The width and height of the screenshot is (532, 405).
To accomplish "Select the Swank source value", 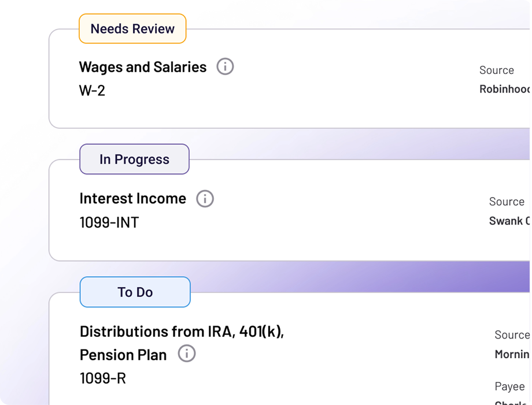I will click(x=509, y=221).
